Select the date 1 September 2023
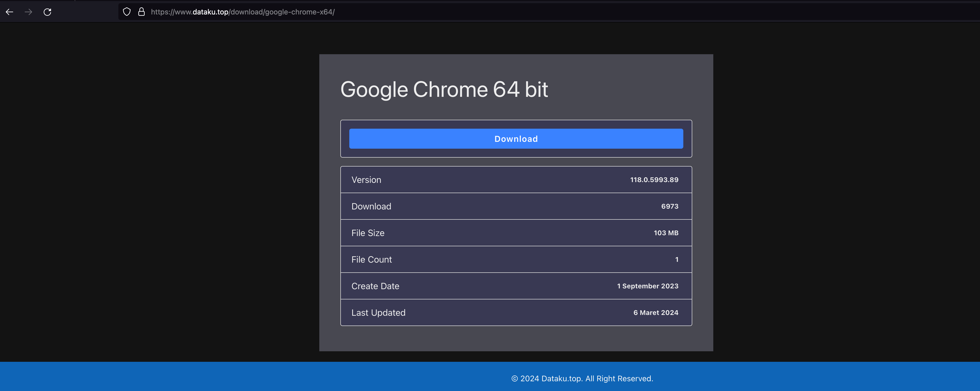The image size is (980, 391). [x=648, y=286]
